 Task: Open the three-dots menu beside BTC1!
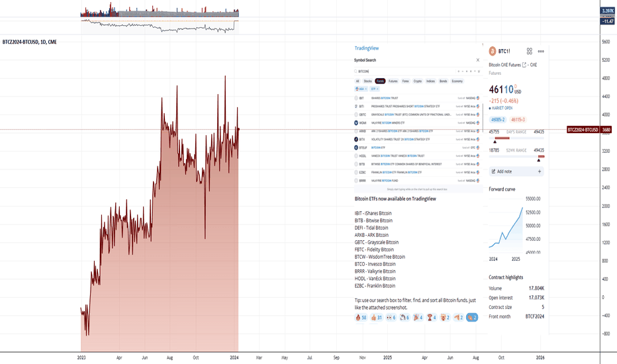541,51
